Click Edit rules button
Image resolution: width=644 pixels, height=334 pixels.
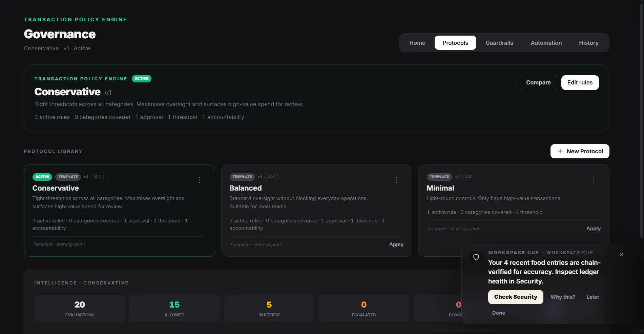[580, 82]
